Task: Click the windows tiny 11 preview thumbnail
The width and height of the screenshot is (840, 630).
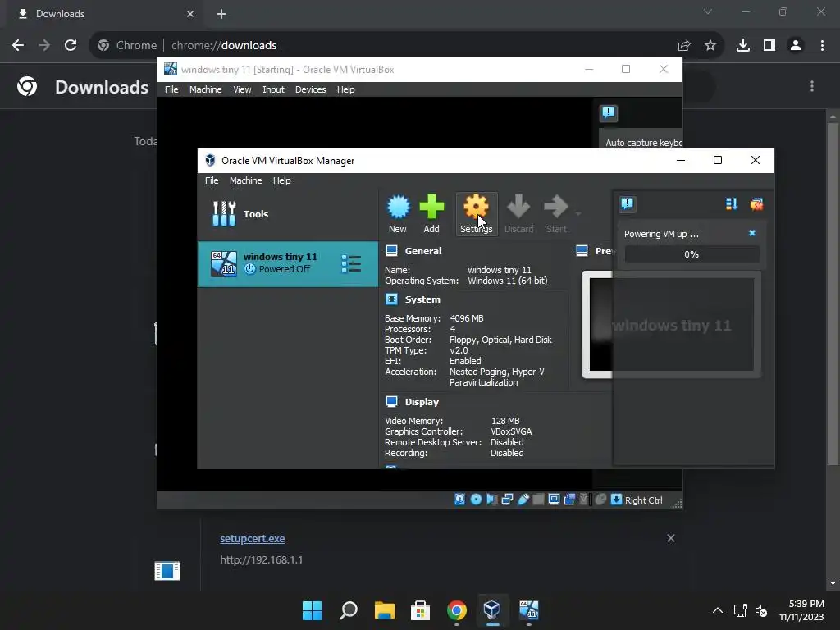Action: pos(671,325)
